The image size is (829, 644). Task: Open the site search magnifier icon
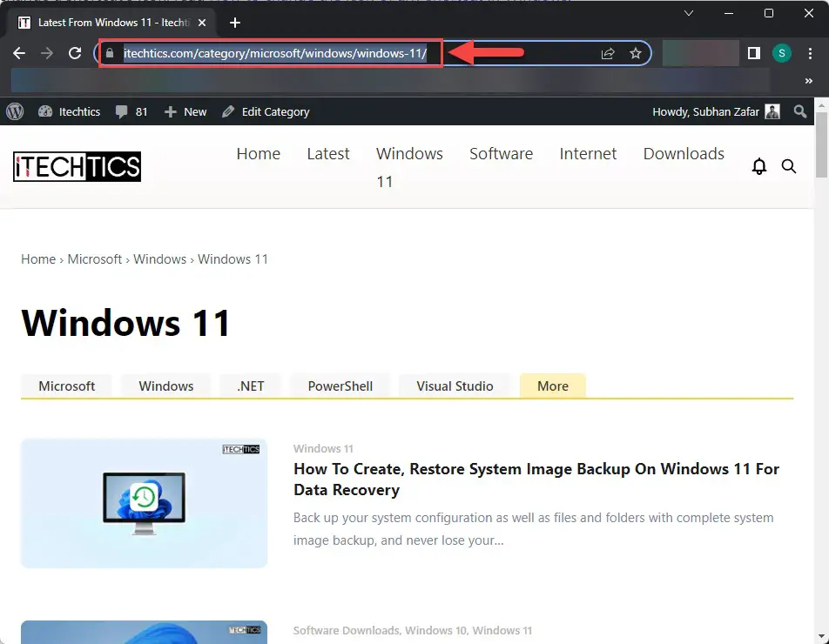[789, 166]
